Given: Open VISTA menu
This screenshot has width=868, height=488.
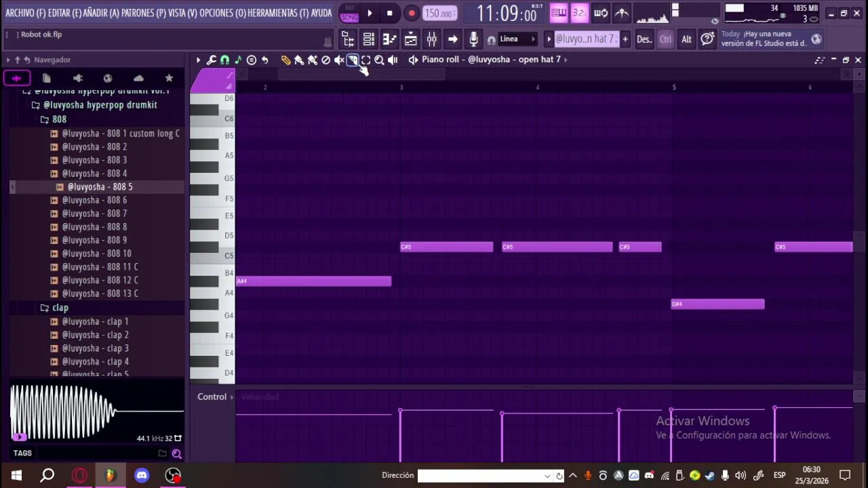Looking at the screenshot, I should tap(182, 13).
